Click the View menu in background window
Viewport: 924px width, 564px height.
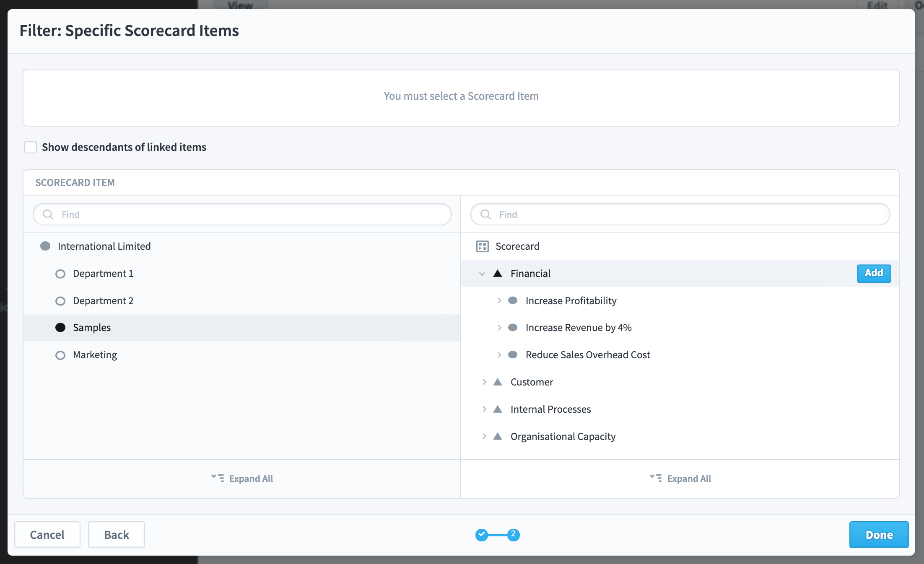(240, 5)
